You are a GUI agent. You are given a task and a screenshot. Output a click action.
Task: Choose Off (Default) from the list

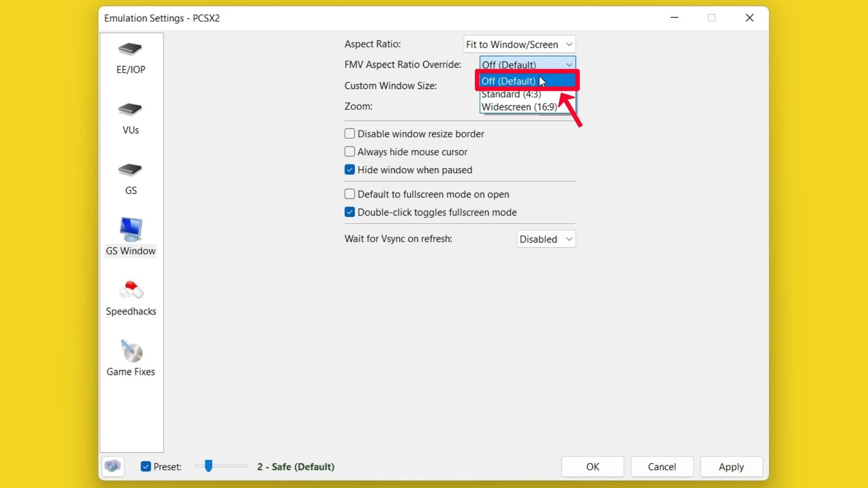(x=527, y=81)
